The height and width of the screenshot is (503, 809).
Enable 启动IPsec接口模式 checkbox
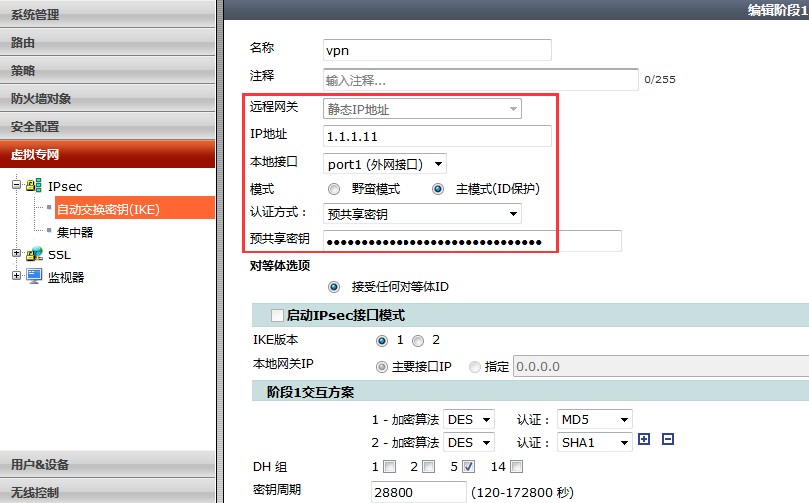coord(277,316)
